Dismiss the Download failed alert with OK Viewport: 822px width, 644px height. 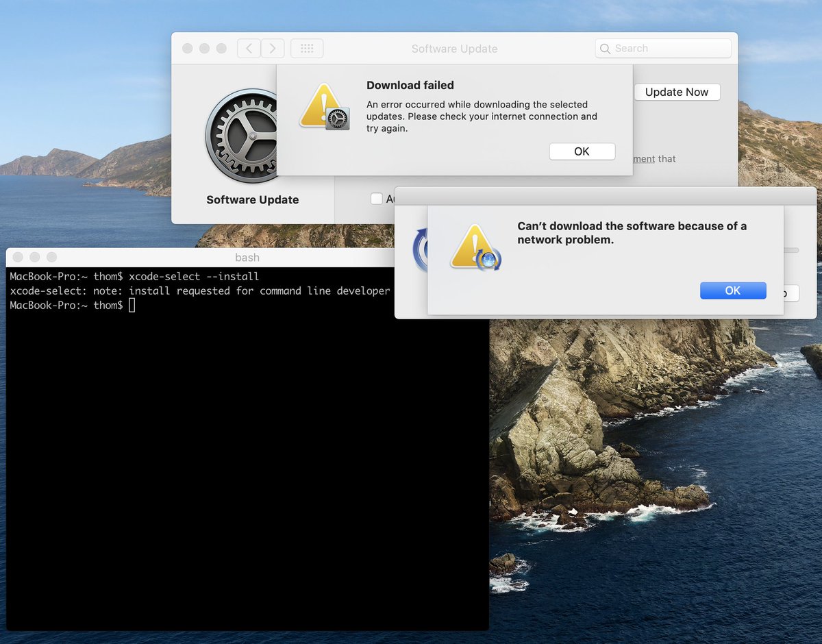[582, 151]
